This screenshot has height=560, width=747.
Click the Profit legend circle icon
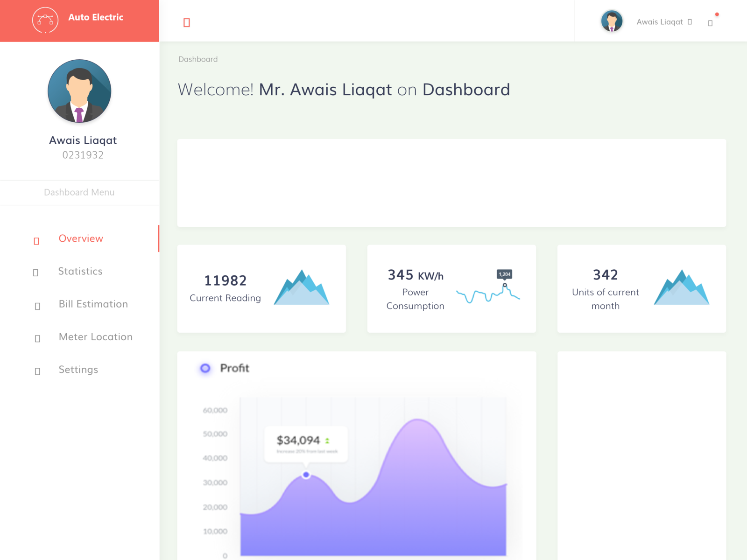(205, 368)
